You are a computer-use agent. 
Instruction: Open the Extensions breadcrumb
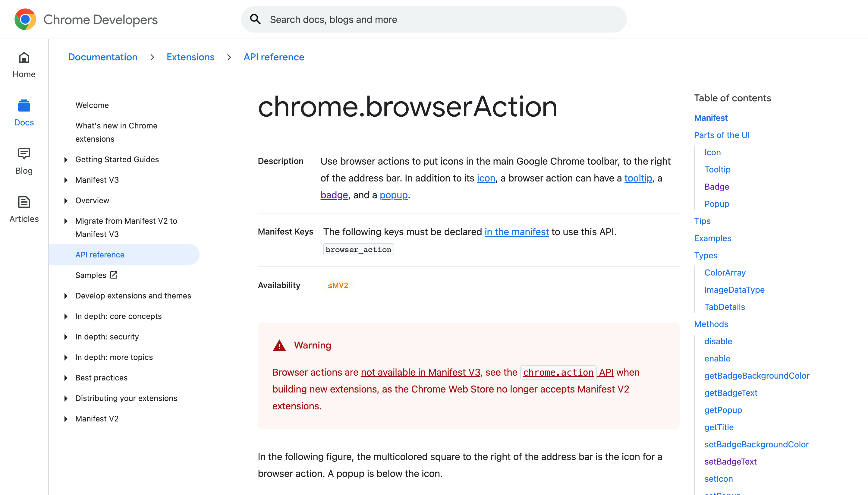(190, 57)
